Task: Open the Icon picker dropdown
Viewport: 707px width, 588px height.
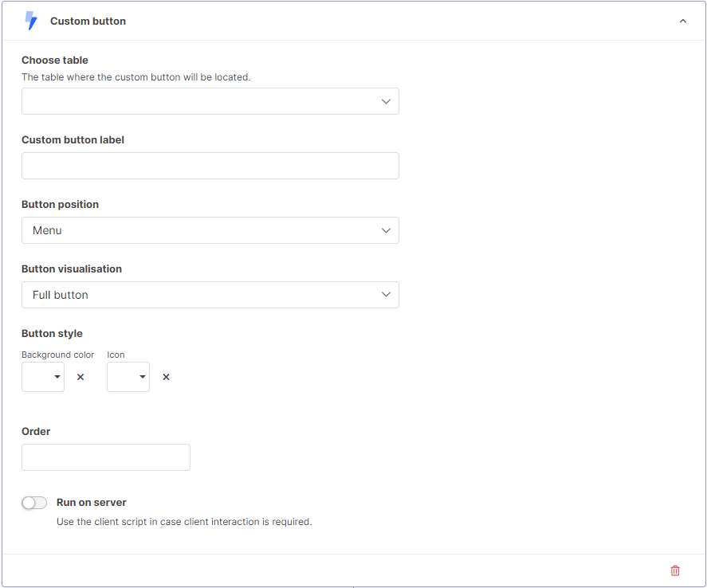Action: [128, 377]
